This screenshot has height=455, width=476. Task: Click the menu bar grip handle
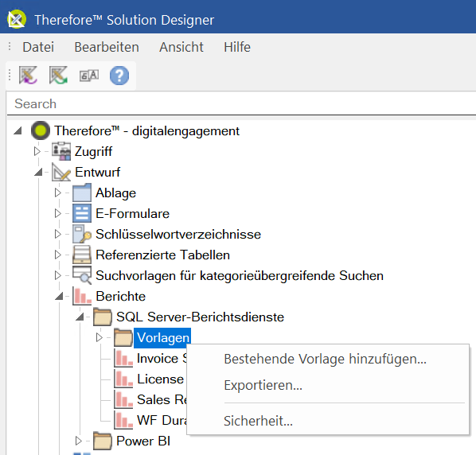(x=10, y=46)
